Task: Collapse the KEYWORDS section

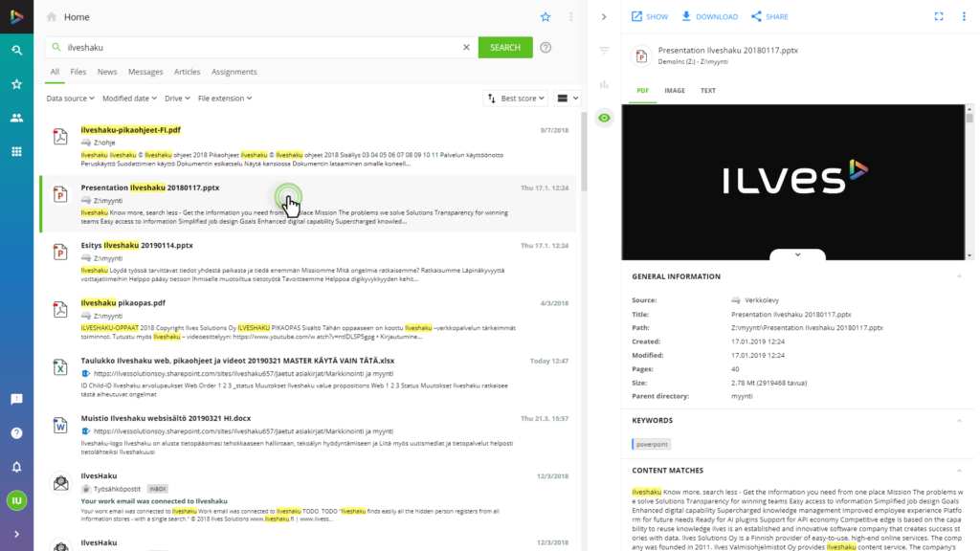Action: pyautogui.click(x=959, y=421)
